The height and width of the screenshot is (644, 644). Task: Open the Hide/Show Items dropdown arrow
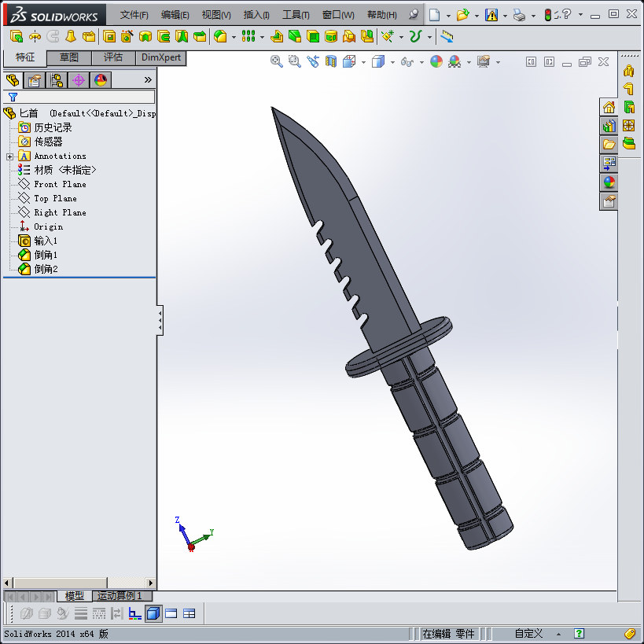click(421, 62)
